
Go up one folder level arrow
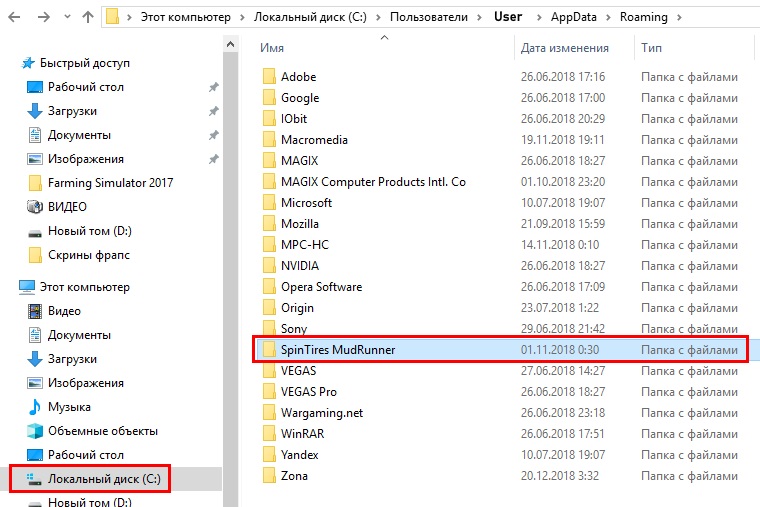point(88,17)
